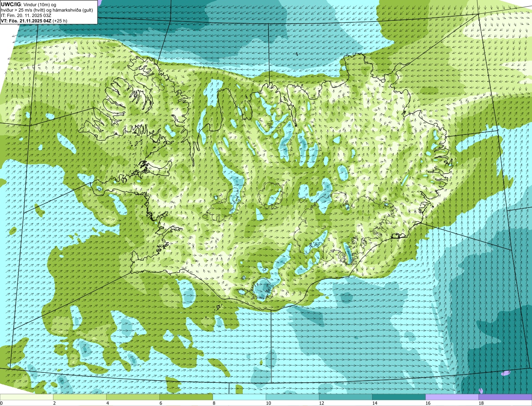Click the legend label "10"

click(268, 403)
